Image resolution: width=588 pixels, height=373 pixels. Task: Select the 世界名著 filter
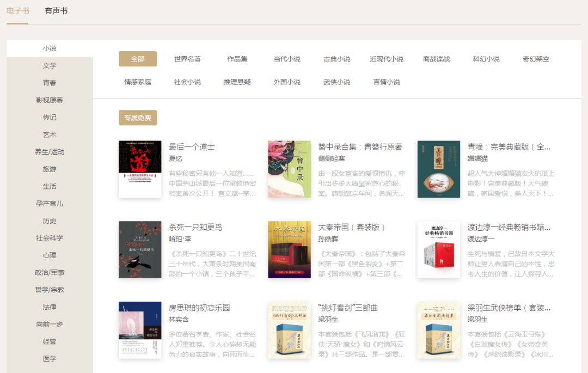(x=187, y=59)
